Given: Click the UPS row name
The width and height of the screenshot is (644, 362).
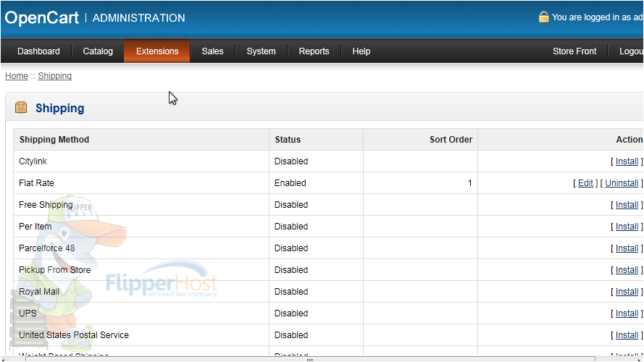Looking at the screenshot, I should coord(28,313).
